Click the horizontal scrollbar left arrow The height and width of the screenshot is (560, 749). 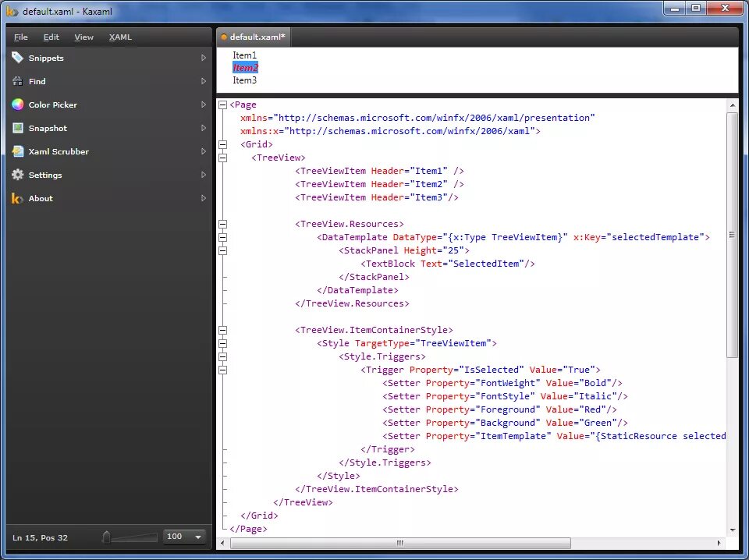click(x=222, y=543)
